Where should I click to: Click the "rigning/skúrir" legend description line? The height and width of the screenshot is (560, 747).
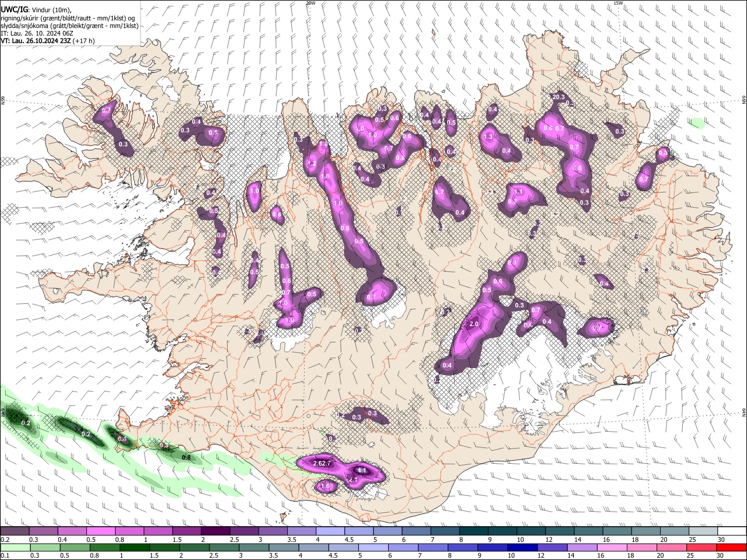pos(68,18)
